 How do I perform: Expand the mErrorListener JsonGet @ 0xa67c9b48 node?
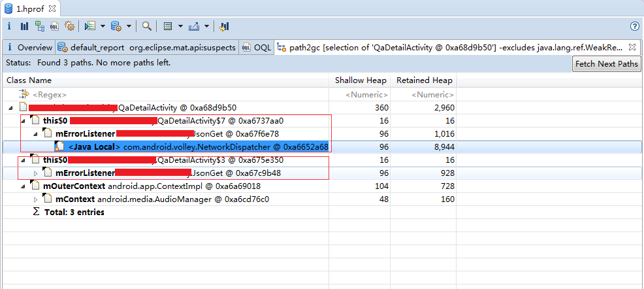click(36, 173)
